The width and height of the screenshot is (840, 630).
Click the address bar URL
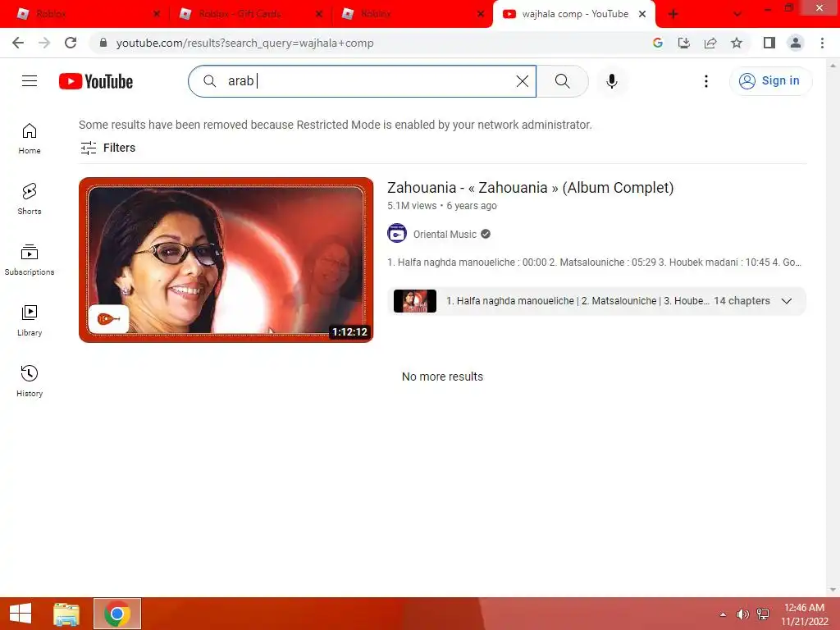244,43
